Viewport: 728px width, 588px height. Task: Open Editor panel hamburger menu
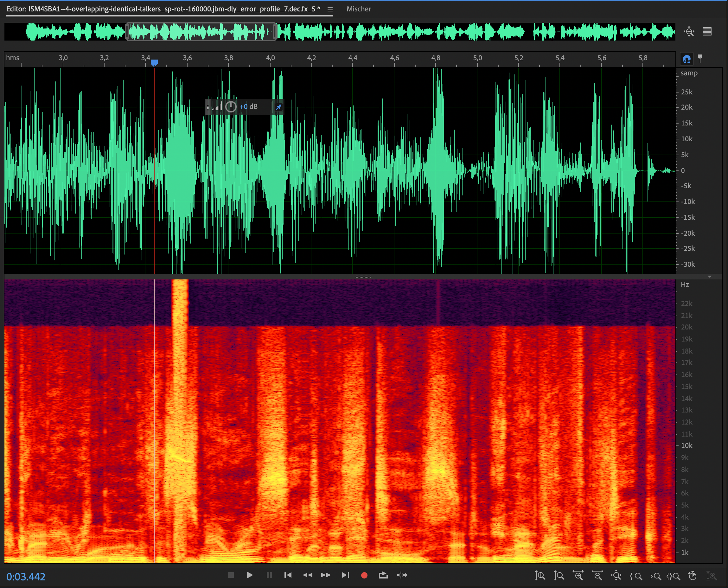pyautogui.click(x=330, y=9)
